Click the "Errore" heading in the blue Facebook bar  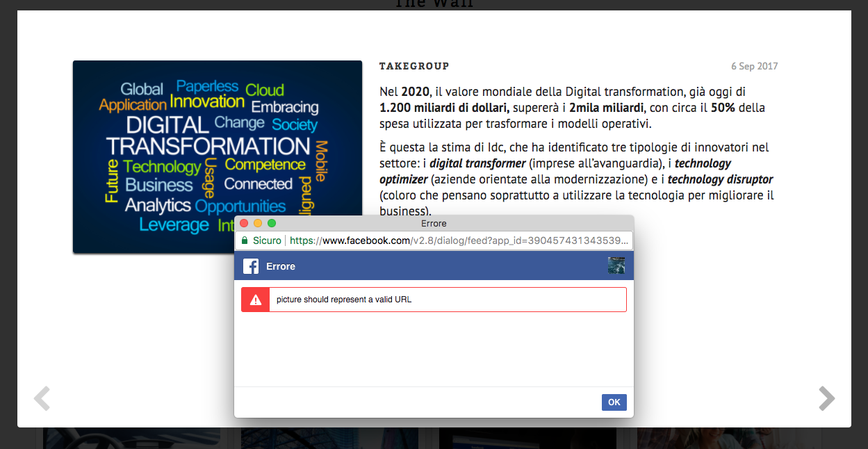point(281,266)
